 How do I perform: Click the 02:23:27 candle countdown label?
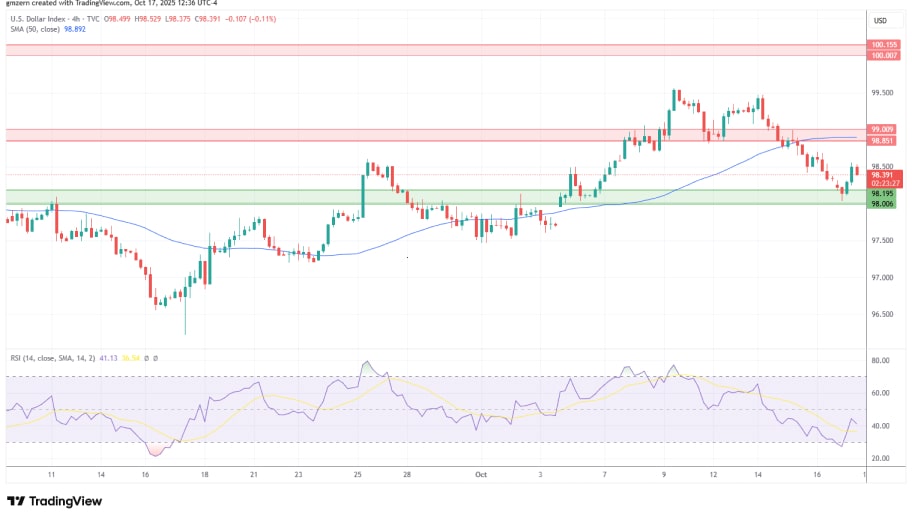(881, 184)
